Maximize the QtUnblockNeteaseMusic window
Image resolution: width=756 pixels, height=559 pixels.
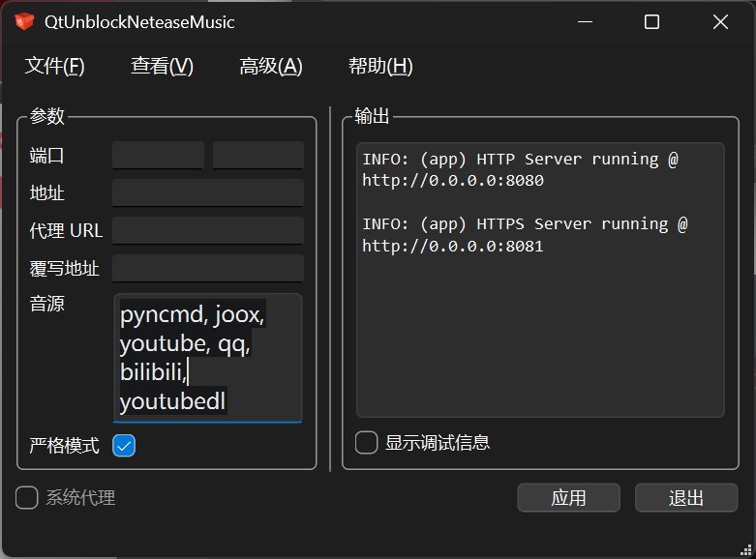coord(651,21)
